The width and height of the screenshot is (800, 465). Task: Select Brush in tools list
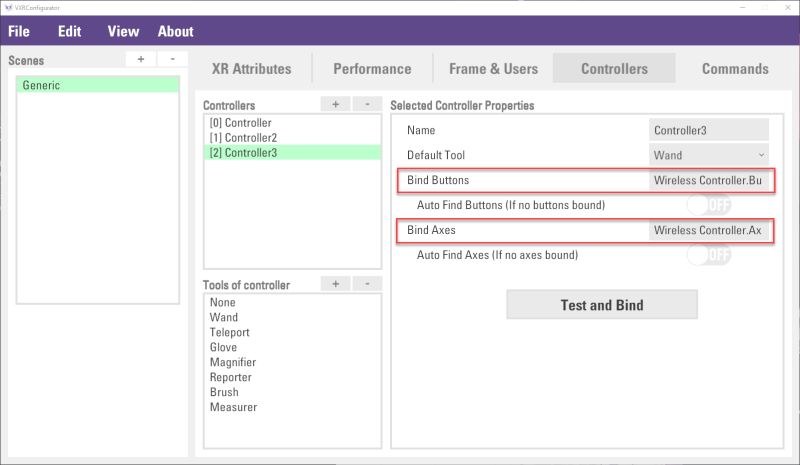click(292, 392)
